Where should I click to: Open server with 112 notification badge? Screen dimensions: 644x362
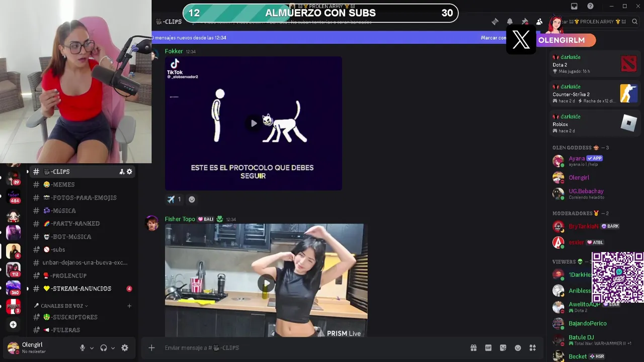coord(13,269)
